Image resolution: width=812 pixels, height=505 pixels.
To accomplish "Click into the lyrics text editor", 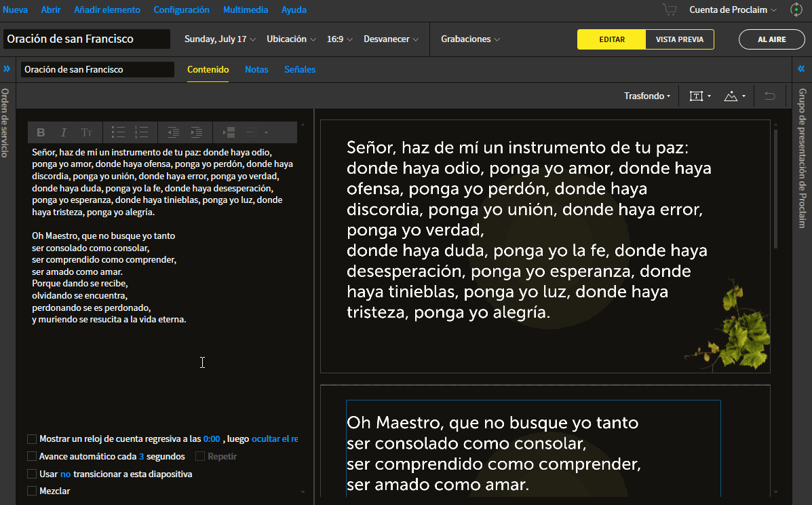I will [x=163, y=285].
